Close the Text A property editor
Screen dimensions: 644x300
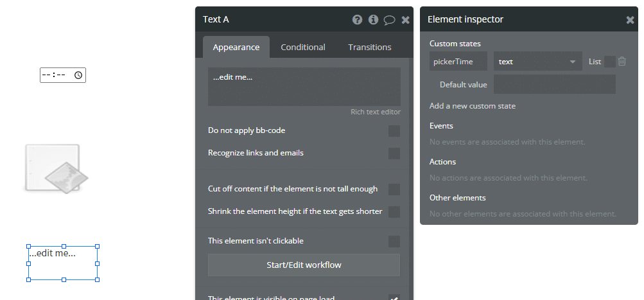click(405, 20)
